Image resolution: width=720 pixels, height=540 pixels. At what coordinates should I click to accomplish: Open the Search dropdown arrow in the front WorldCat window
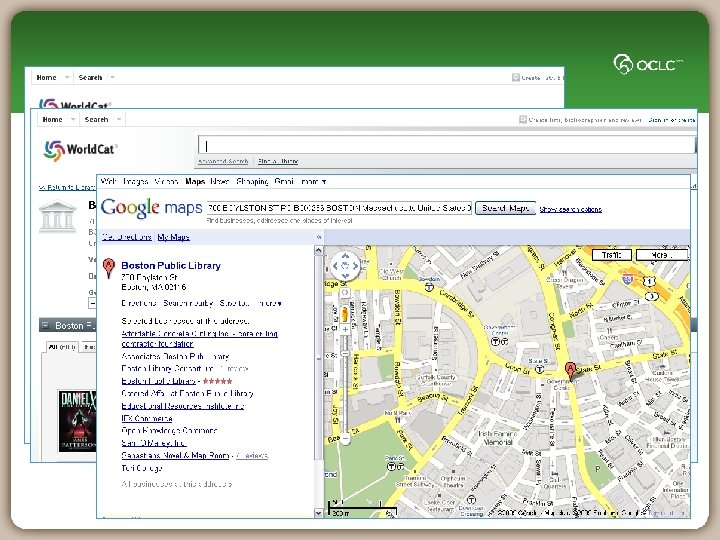(119, 119)
